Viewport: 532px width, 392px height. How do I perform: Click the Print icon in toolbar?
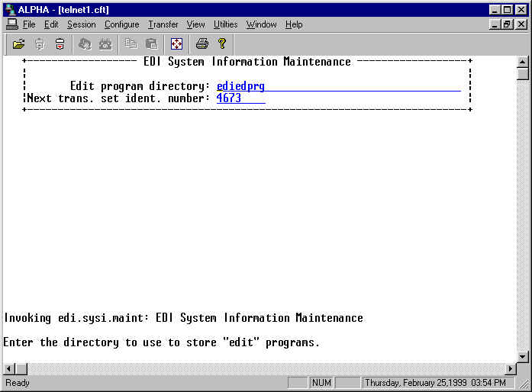[x=202, y=44]
